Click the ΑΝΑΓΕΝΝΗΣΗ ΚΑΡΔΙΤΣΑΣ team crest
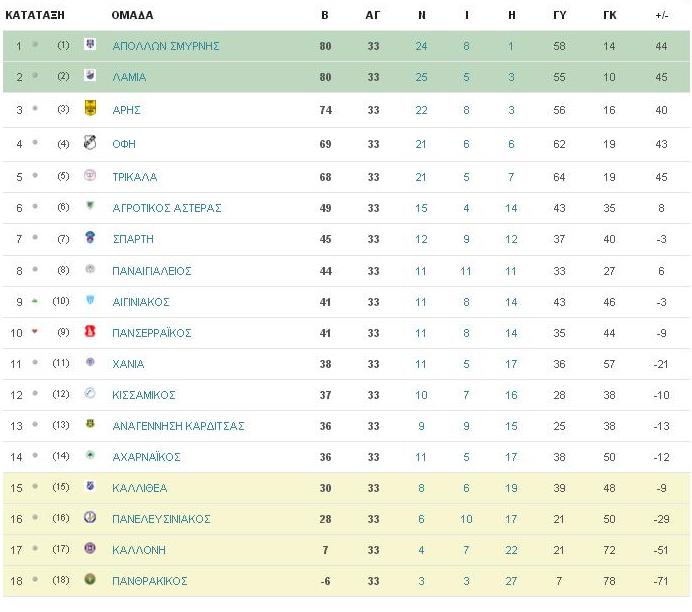Image resolution: width=692 pixels, height=612 pixels. pyautogui.click(x=90, y=424)
